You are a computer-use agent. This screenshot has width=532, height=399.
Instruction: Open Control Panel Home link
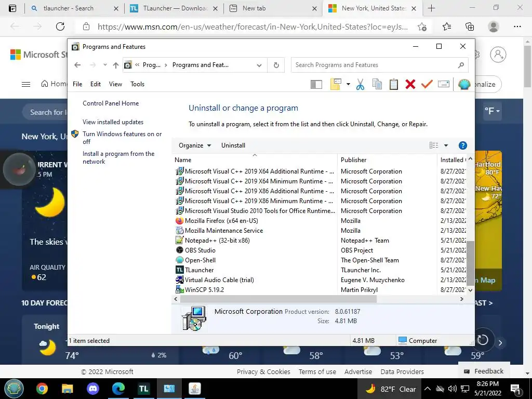pos(111,103)
